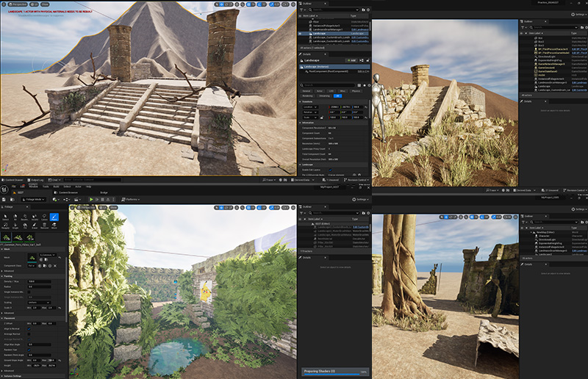Select the Deselect foliage tool
Viewport: 588px width, 379px height.
[x=24, y=217]
